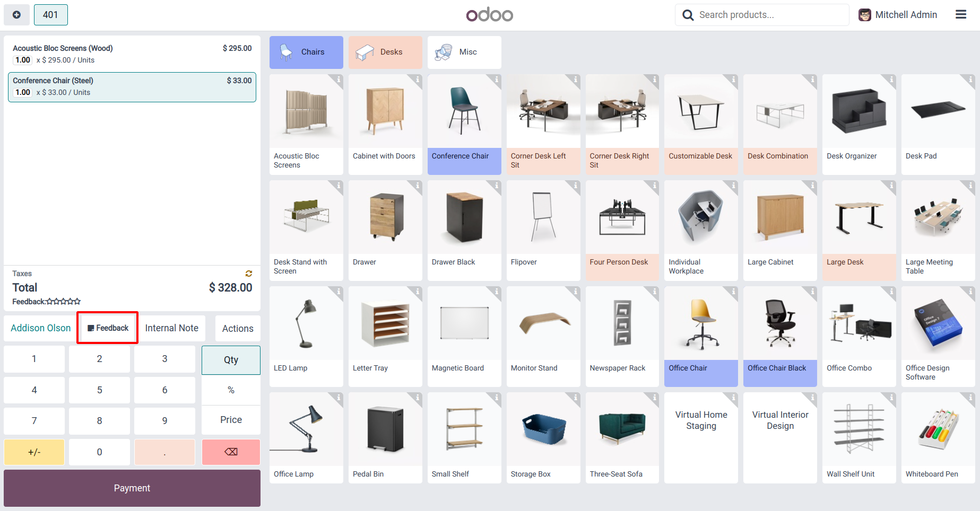Open the Addison Olson customer selector
This screenshot has width=980, height=511.
pos(41,328)
